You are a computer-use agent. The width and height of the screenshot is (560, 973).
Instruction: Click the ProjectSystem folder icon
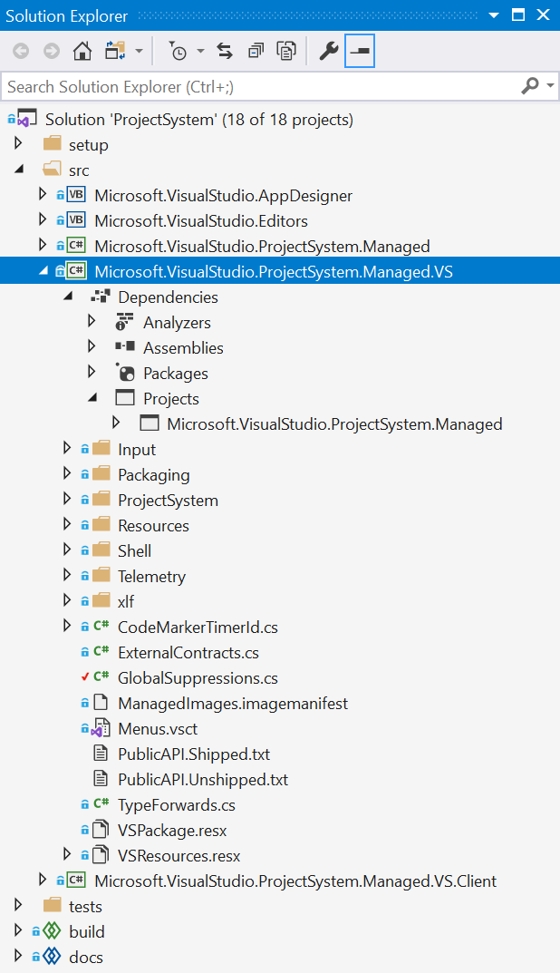(101, 500)
